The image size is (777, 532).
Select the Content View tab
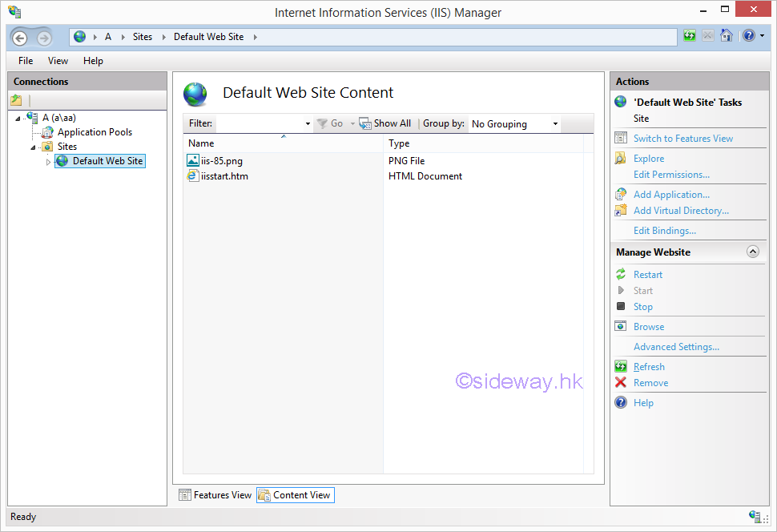click(296, 495)
